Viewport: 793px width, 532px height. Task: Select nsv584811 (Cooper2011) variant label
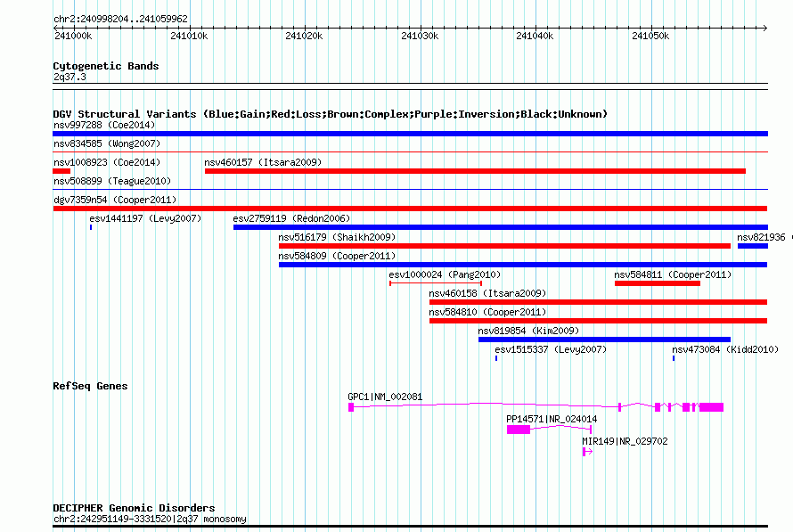click(673, 274)
